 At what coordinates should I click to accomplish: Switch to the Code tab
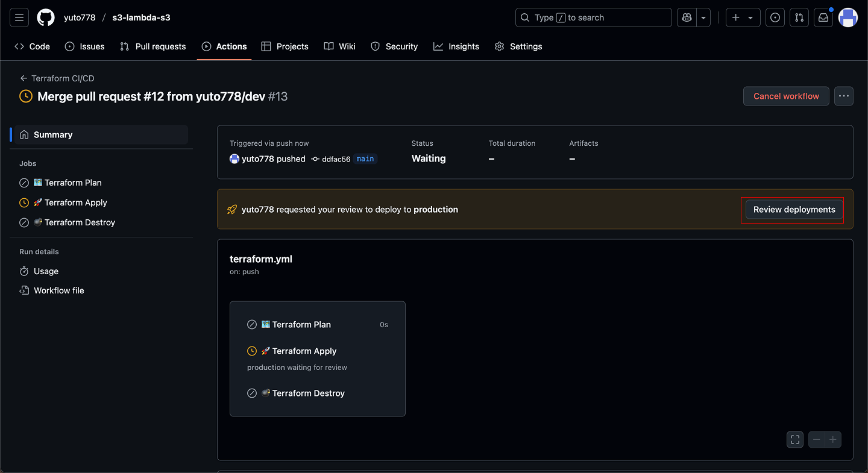pyautogui.click(x=32, y=46)
